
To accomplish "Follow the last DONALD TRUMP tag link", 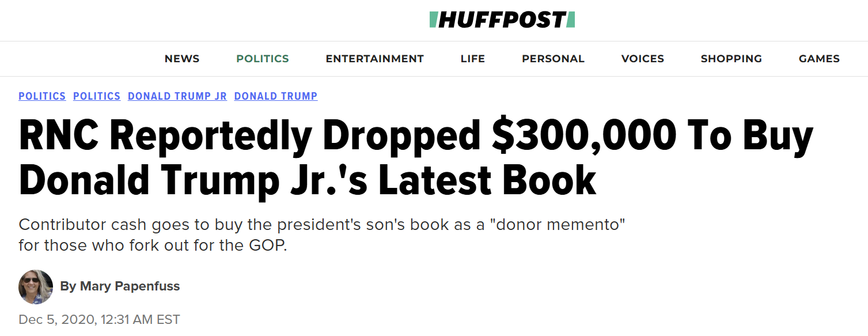I will [276, 96].
